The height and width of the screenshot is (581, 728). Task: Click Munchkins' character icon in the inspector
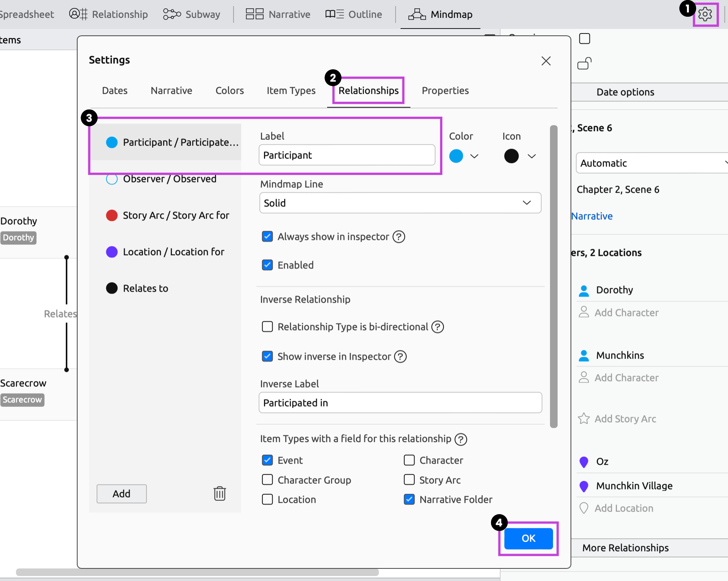[584, 356]
